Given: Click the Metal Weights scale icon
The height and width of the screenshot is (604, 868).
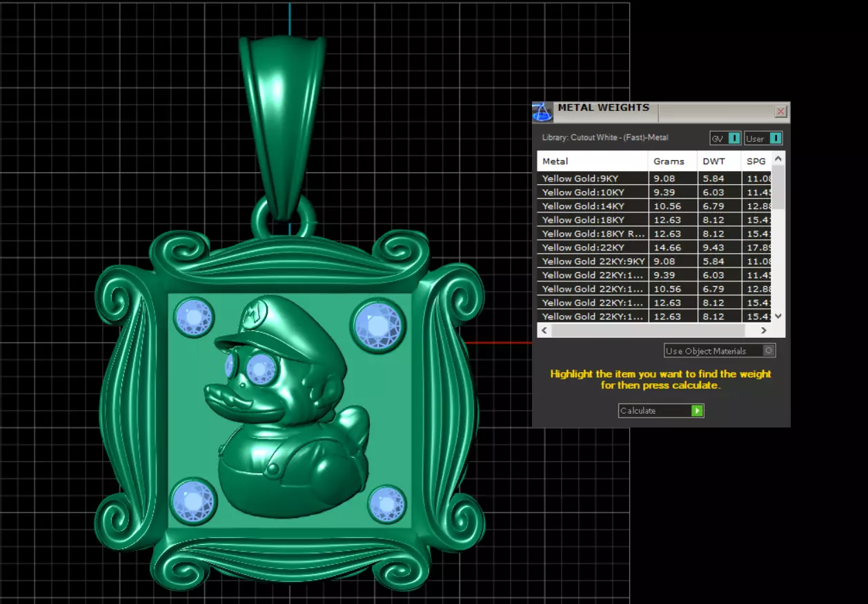Looking at the screenshot, I should (x=542, y=112).
